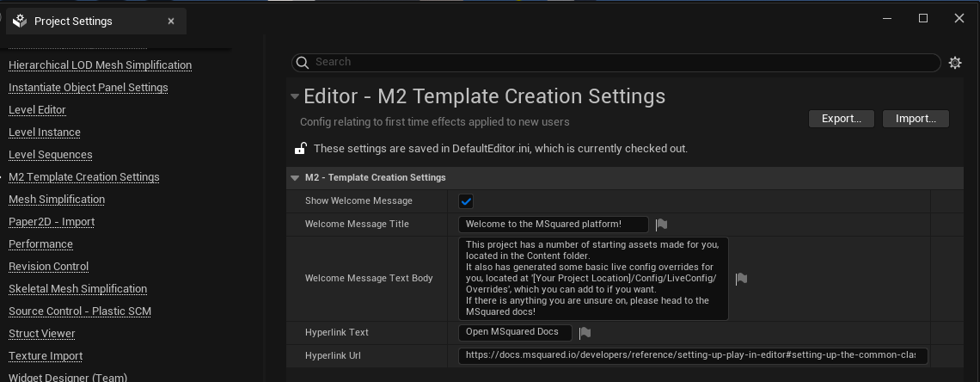Go to Source Control - Plastic SCM settings

79,311
